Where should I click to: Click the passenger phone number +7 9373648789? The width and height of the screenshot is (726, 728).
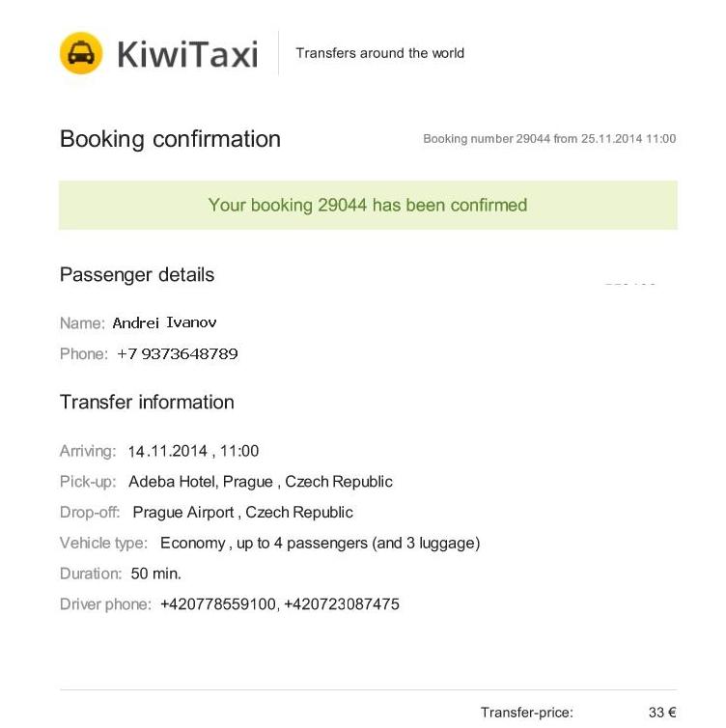[x=178, y=353]
